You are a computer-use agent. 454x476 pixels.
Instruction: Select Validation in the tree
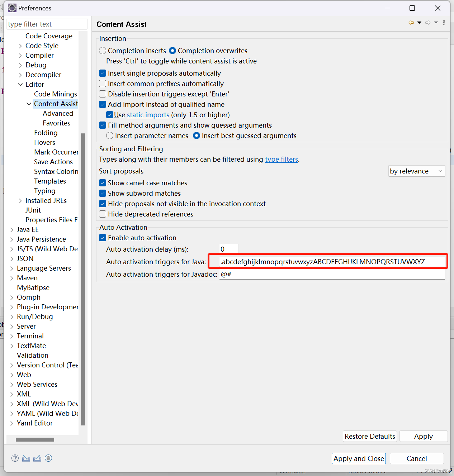click(x=33, y=355)
